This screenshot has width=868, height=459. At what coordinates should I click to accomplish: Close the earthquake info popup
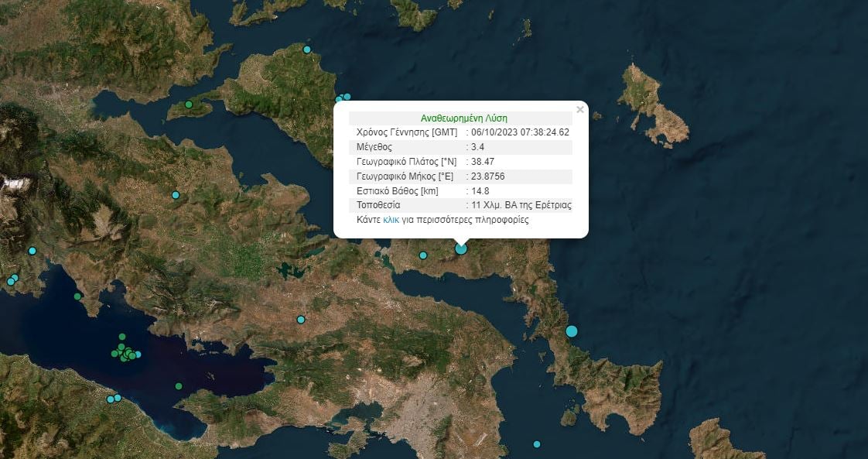point(580,109)
